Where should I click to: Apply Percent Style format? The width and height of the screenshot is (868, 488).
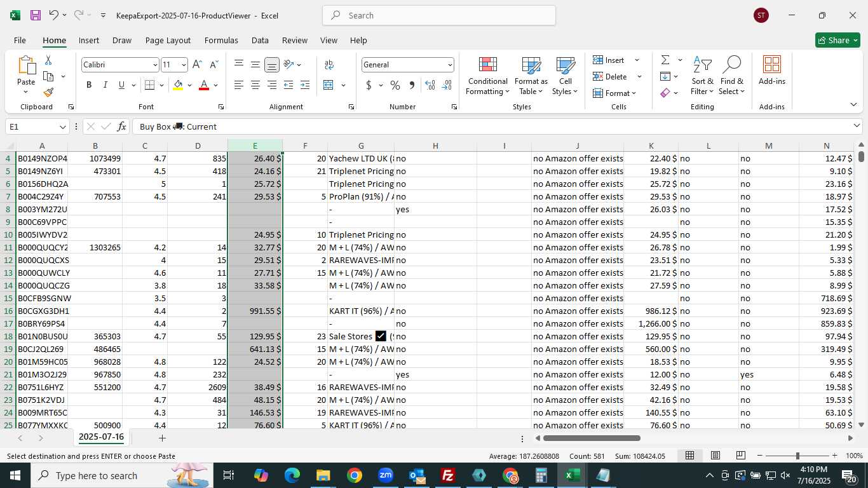[x=395, y=85]
